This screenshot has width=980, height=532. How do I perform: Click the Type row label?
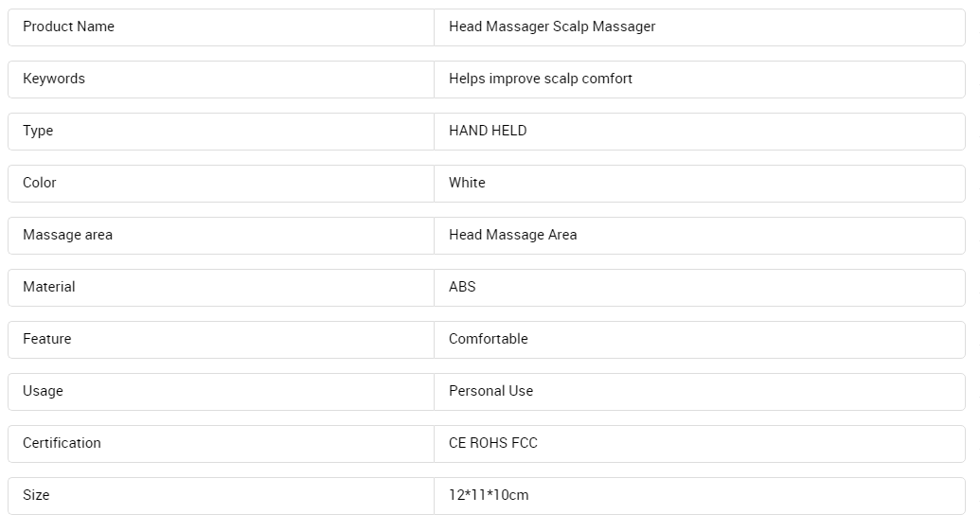coord(38,131)
